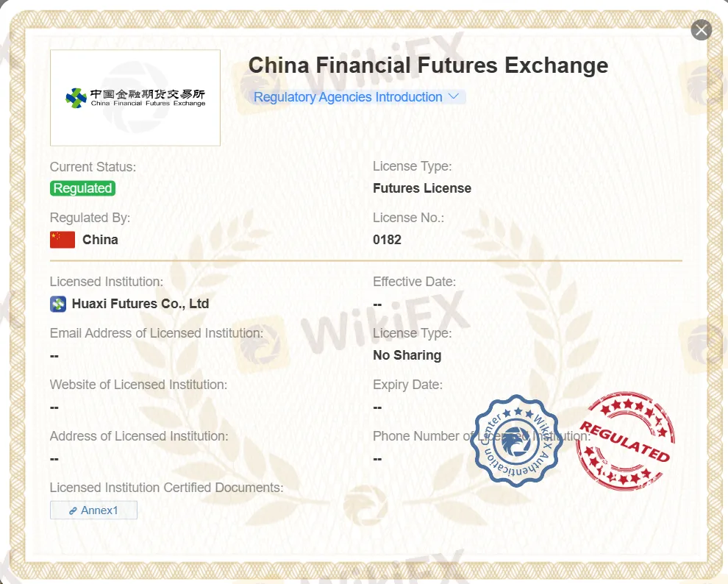Click the green Regulated status badge

tap(82, 188)
